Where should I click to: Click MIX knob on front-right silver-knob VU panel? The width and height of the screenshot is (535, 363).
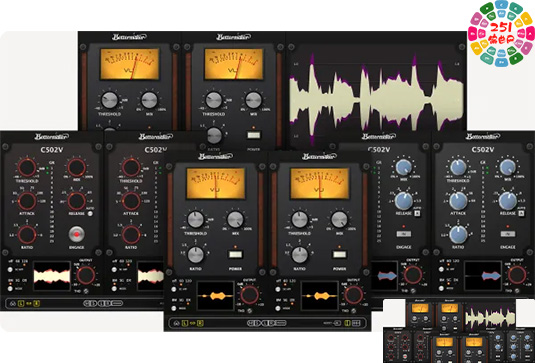(x=339, y=220)
